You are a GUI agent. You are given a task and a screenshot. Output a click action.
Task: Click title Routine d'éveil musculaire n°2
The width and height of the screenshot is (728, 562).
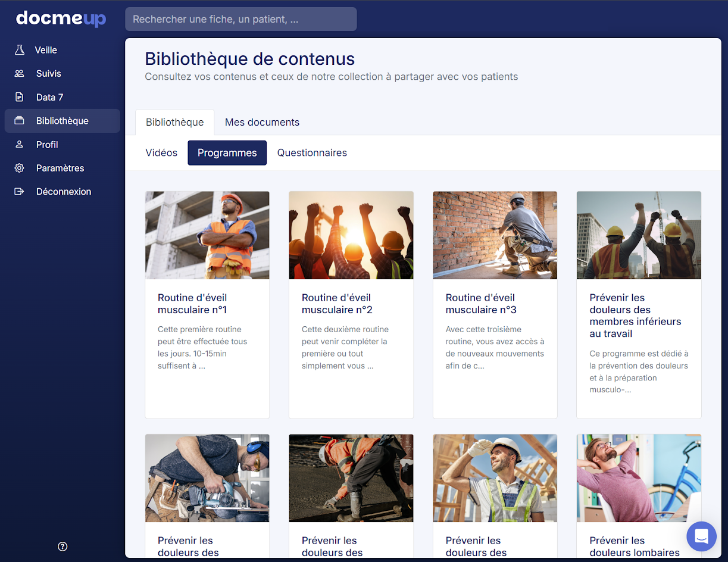pos(337,304)
